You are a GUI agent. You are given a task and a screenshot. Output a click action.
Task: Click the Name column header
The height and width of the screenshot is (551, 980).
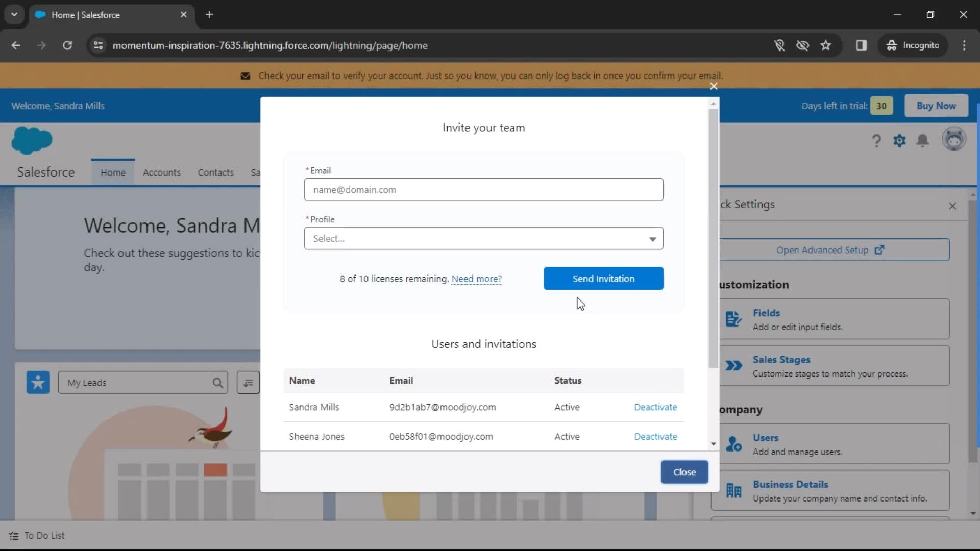pyautogui.click(x=302, y=381)
